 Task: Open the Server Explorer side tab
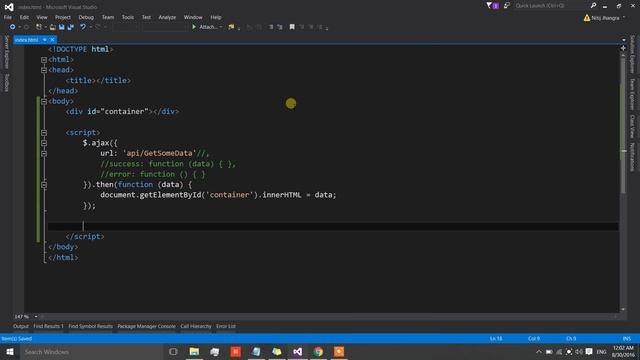6,52
